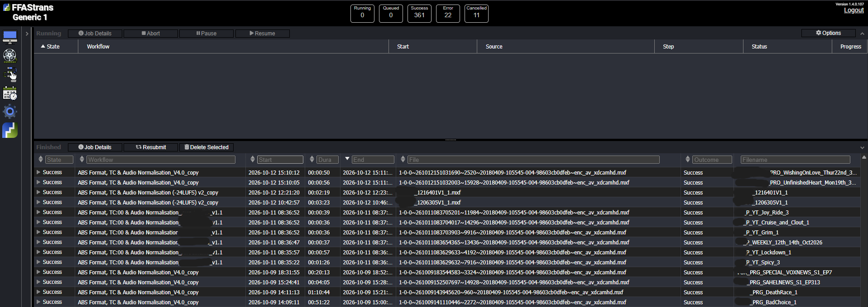Click the Abort button

click(x=151, y=34)
